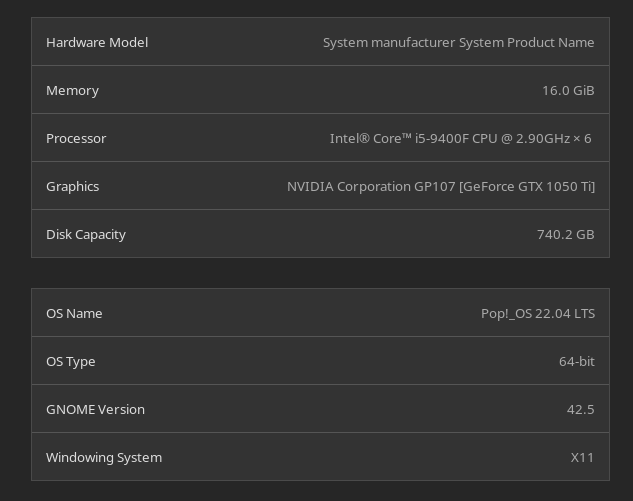Viewport: 633px width, 501px height.
Task: Select the System Product Name value text
Action: point(458,42)
